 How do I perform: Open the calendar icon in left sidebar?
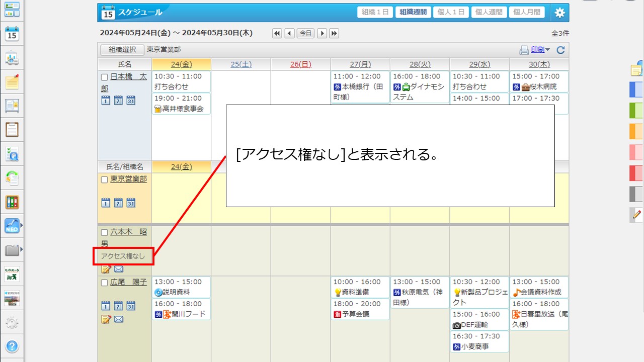[x=12, y=34]
